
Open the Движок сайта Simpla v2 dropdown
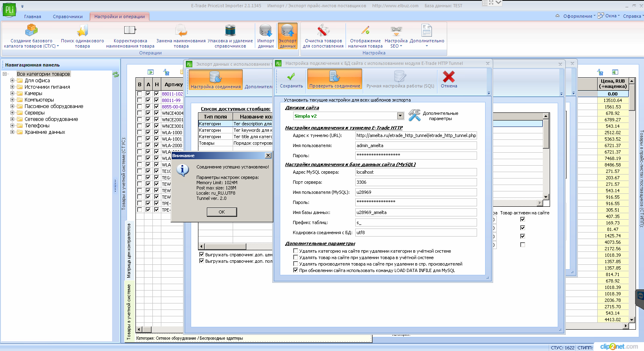400,116
